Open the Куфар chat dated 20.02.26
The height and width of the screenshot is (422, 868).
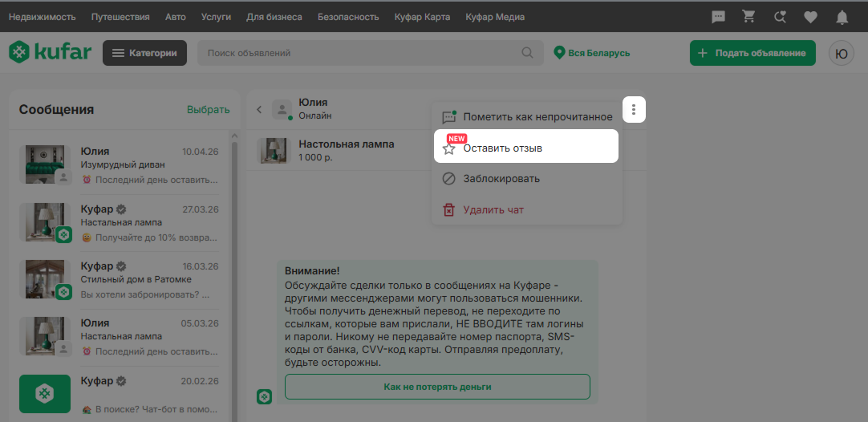[119, 394]
